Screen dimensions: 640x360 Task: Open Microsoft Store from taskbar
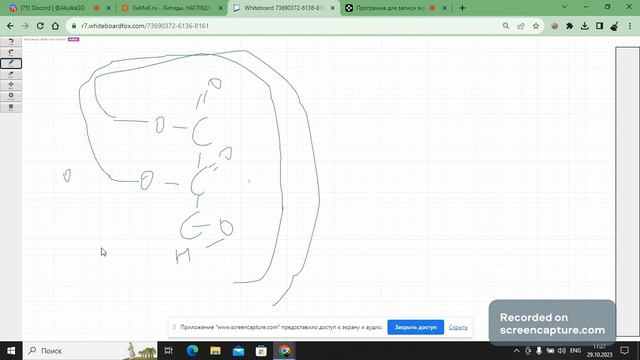click(261, 351)
